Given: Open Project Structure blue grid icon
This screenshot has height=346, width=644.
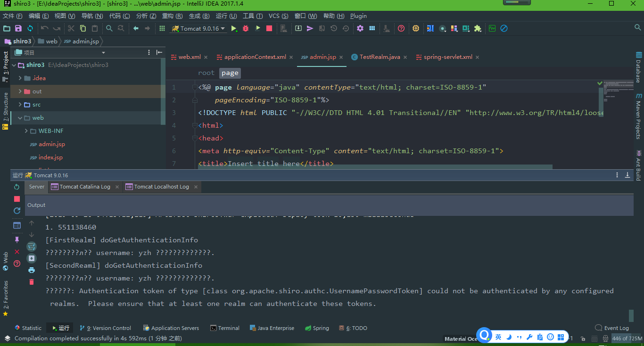Looking at the screenshot, I should pos(372,28).
